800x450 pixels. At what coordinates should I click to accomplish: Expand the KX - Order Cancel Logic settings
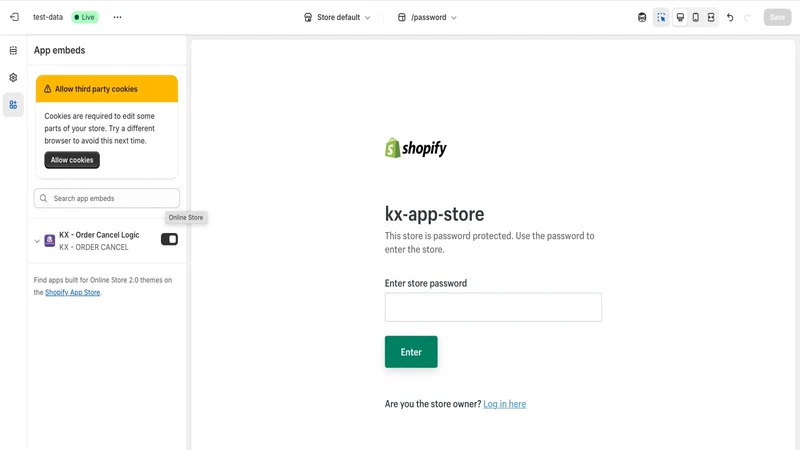point(37,241)
